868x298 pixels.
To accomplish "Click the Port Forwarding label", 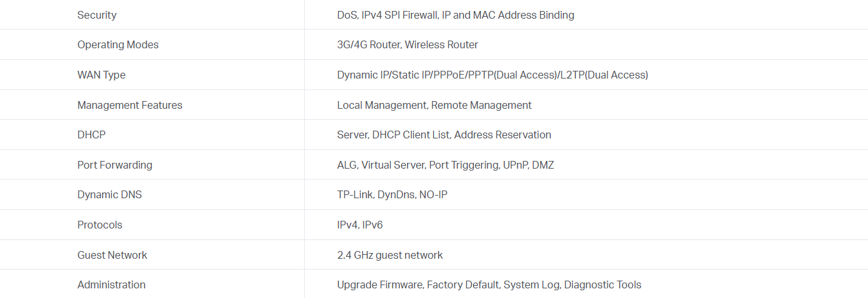I will coord(115,165).
